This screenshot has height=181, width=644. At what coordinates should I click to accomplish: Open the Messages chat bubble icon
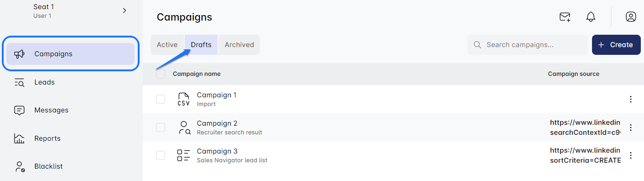tap(19, 110)
